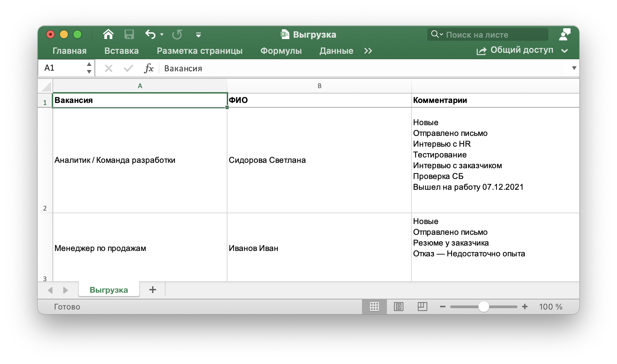Click the formula bar text Вакансия
The height and width of the screenshot is (364, 617).
point(183,69)
